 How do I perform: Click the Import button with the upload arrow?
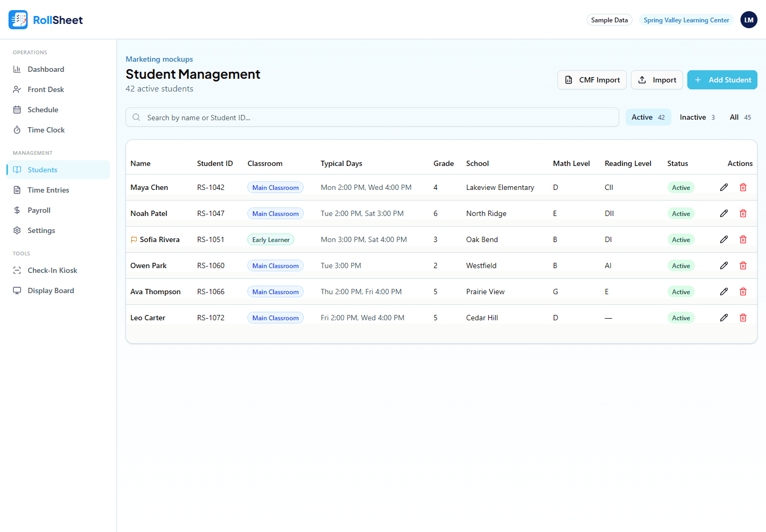tap(657, 80)
